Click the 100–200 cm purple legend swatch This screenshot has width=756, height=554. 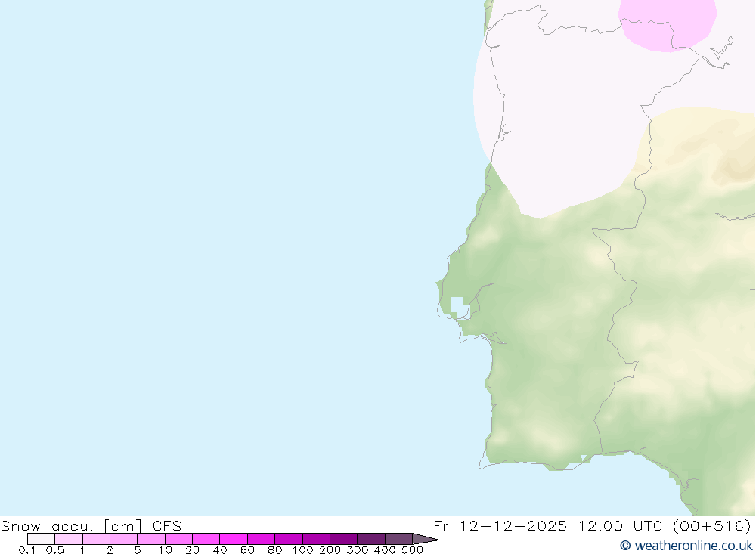[x=316, y=539]
